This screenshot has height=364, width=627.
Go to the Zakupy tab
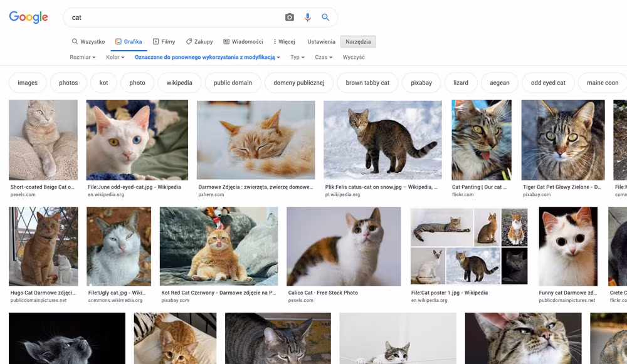(199, 41)
